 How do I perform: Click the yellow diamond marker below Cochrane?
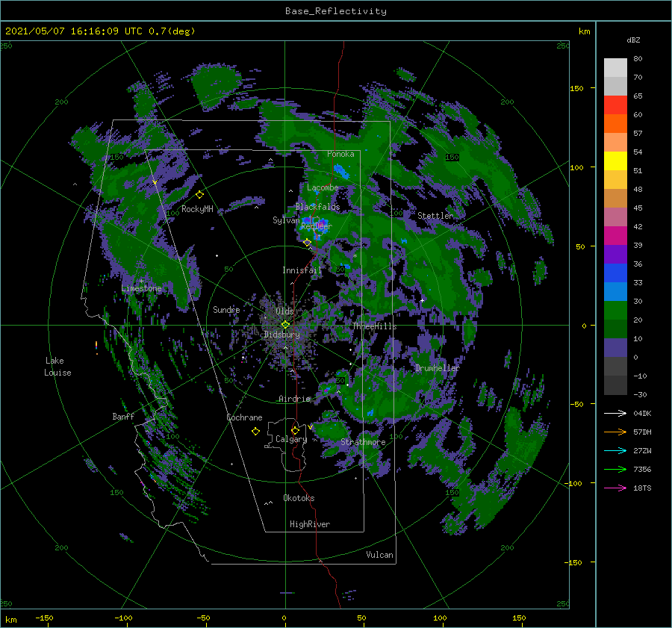255,432
